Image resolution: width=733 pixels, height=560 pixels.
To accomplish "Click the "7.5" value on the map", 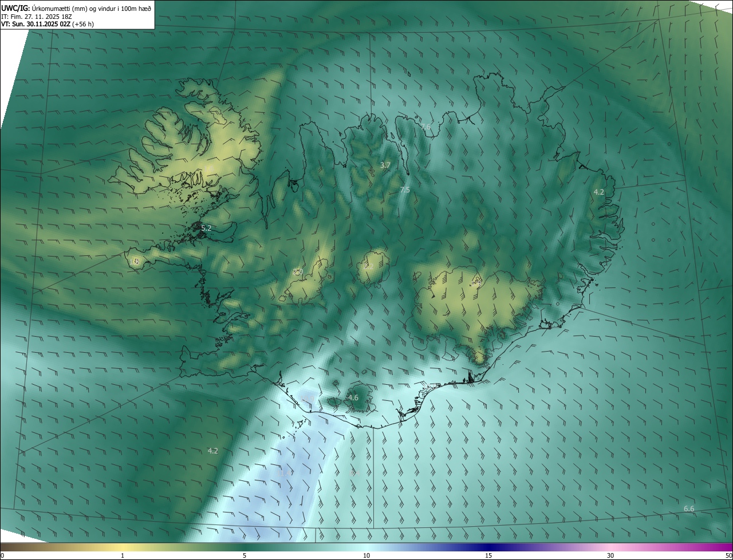I will click(405, 190).
